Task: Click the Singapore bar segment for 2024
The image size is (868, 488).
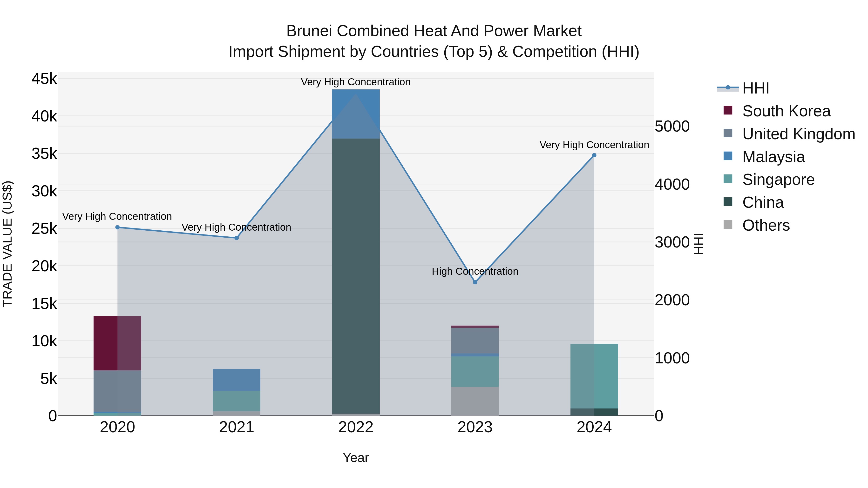Action: [594, 376]
